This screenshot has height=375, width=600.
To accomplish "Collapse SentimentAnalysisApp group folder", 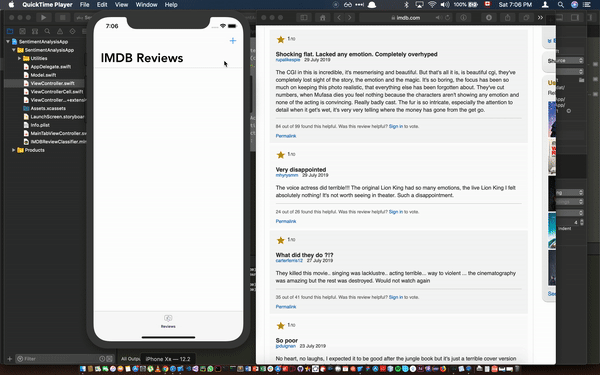I will click(x=14, y=50).
